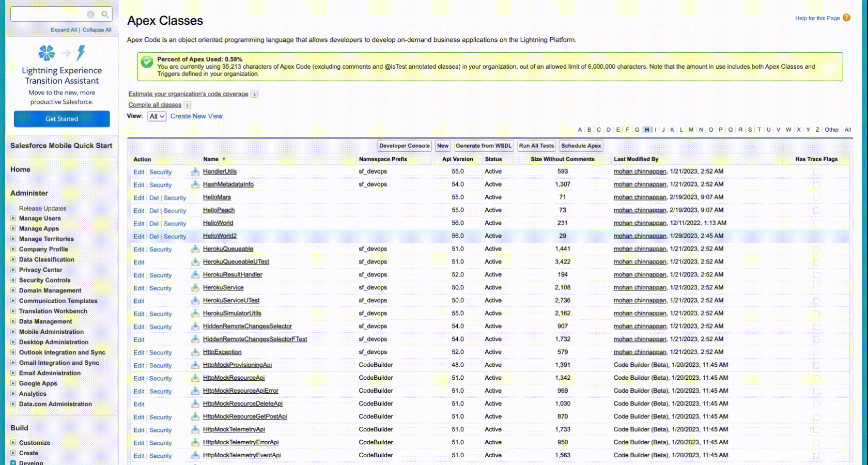868x465 pixels.
Task: Click the package icon beside HttpMockProvisioningApi
Action: (x=195, y=365)
